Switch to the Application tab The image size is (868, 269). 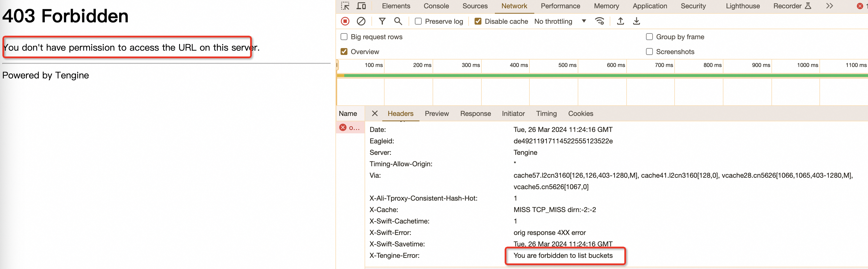point(650,6)
